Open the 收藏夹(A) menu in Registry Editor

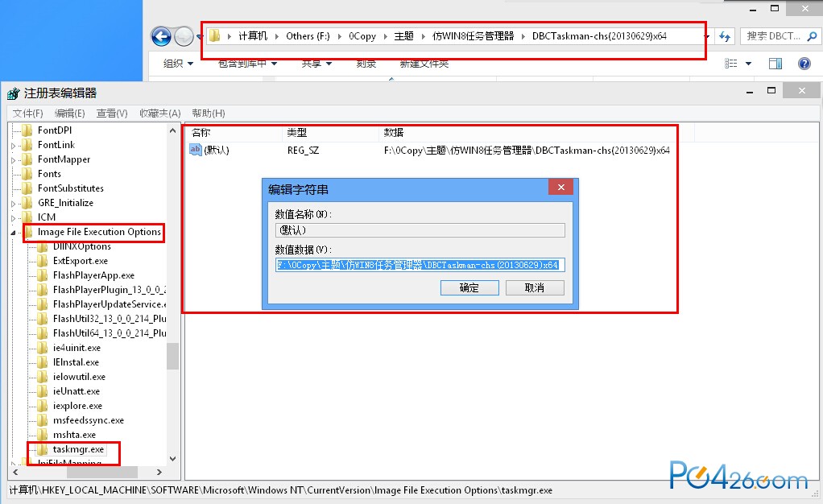[x=160, y=114]
